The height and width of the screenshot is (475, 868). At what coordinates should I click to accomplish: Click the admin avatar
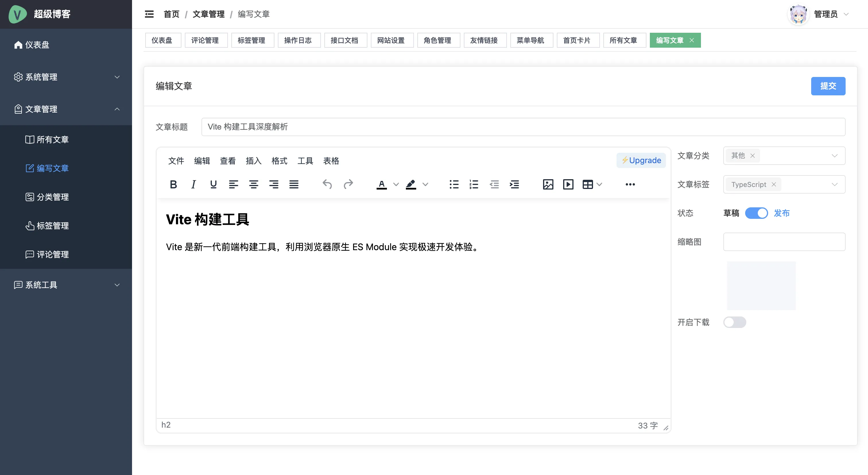(798, 14)
